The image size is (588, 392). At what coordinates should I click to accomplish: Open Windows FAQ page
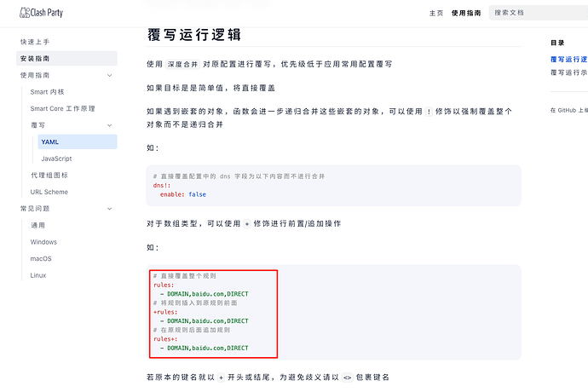click(43, 242)
